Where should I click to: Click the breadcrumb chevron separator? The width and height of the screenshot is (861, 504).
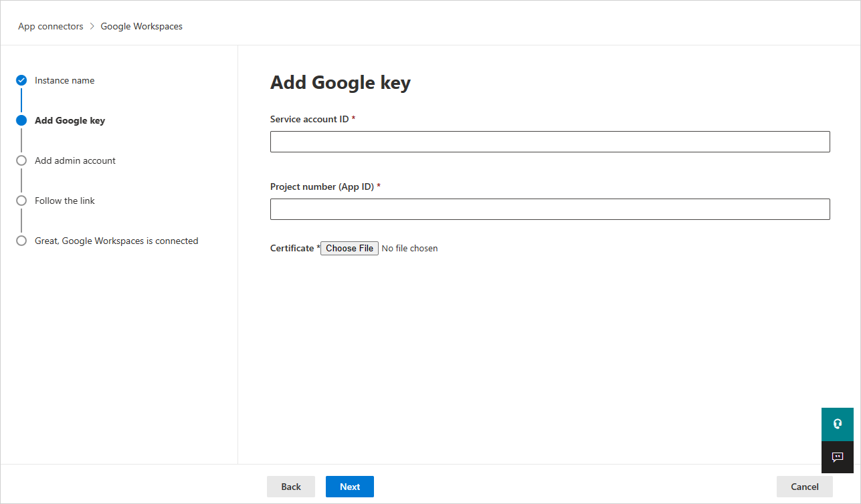click(92, 27)
